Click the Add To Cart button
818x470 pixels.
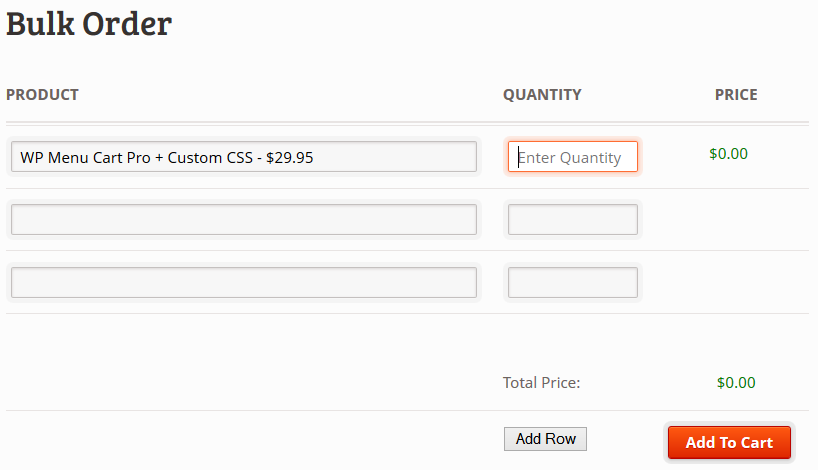729,443
